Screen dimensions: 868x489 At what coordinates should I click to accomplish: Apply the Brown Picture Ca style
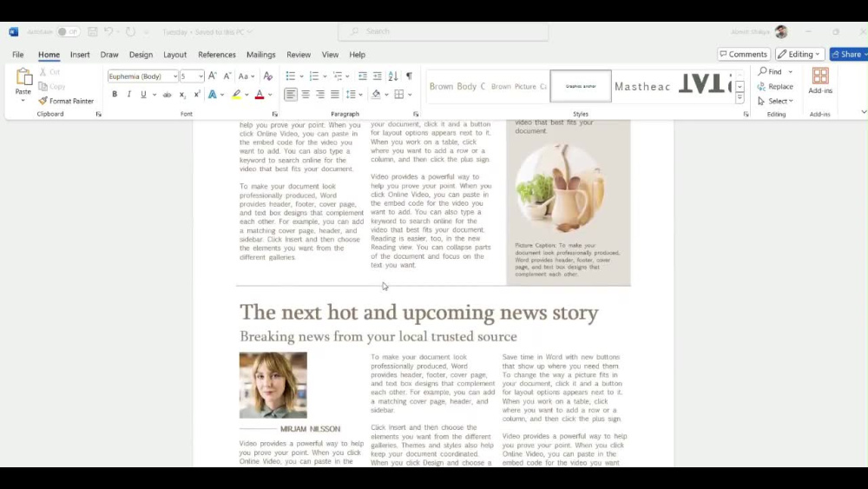[519, 86]
